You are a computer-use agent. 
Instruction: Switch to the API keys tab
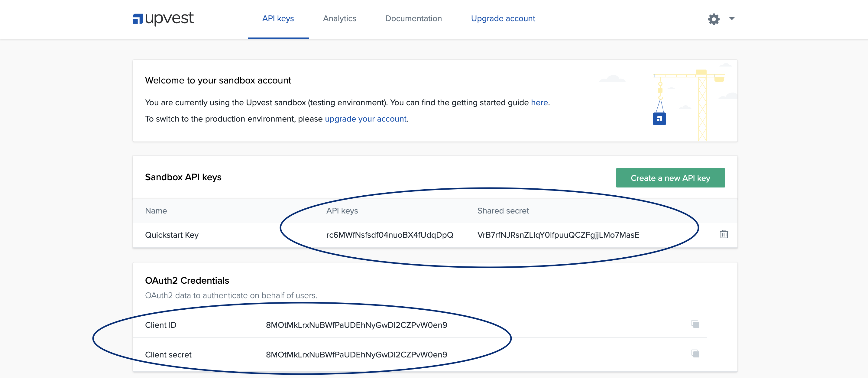278,18
